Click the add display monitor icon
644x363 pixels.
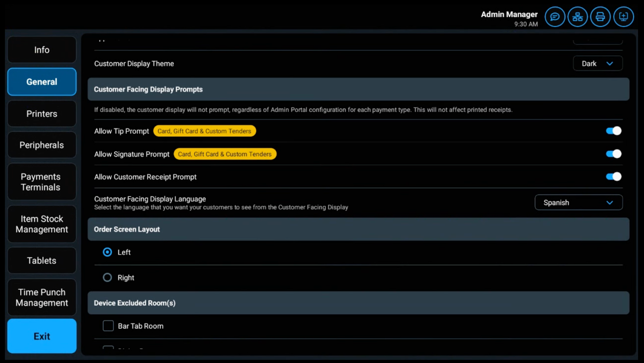point(623,17)
